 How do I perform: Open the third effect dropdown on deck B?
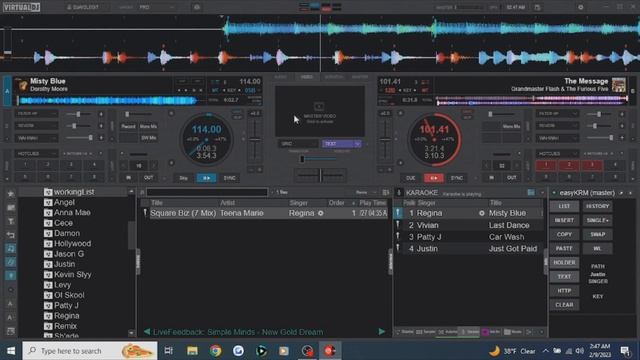557,138
